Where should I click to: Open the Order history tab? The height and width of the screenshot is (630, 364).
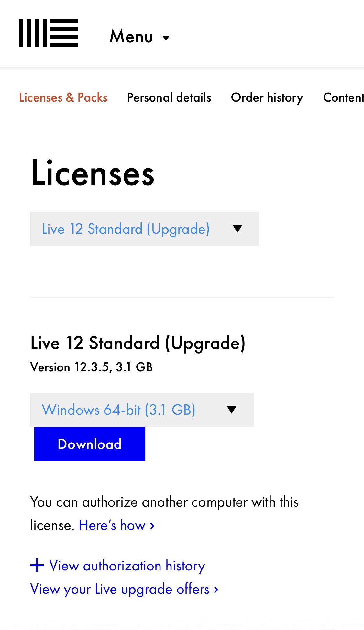pos(267,97)
